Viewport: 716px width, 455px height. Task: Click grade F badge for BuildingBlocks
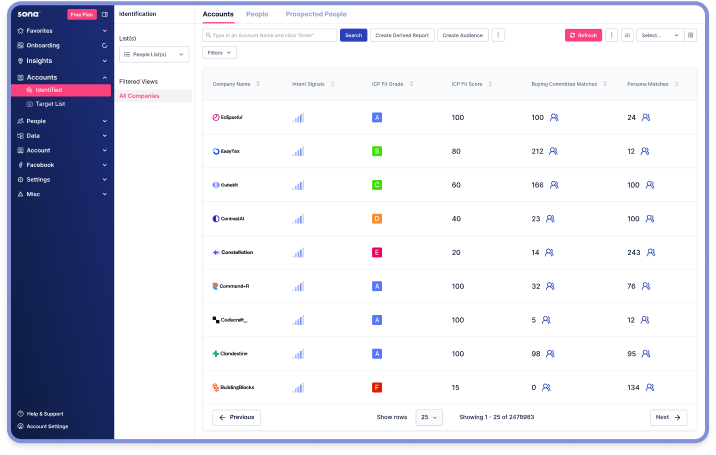tap(377, 387)
